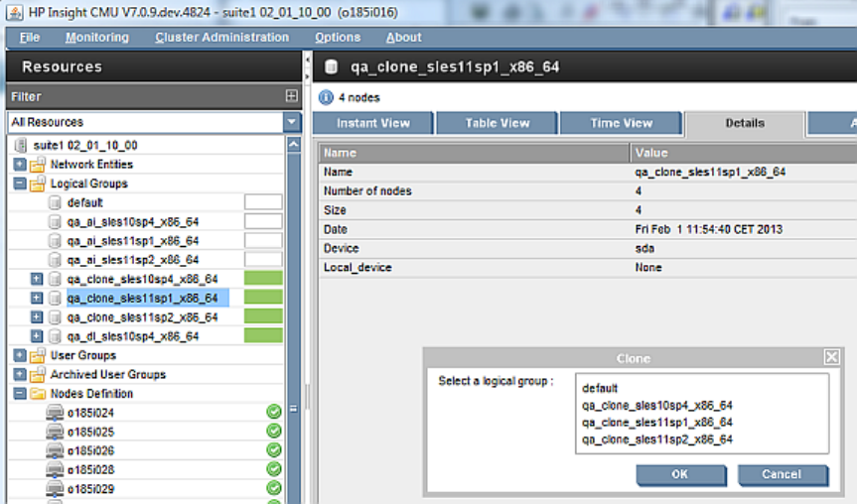The image size is (857, 504).
Task: Switch to the Table View tab
Action: (498, 123)
